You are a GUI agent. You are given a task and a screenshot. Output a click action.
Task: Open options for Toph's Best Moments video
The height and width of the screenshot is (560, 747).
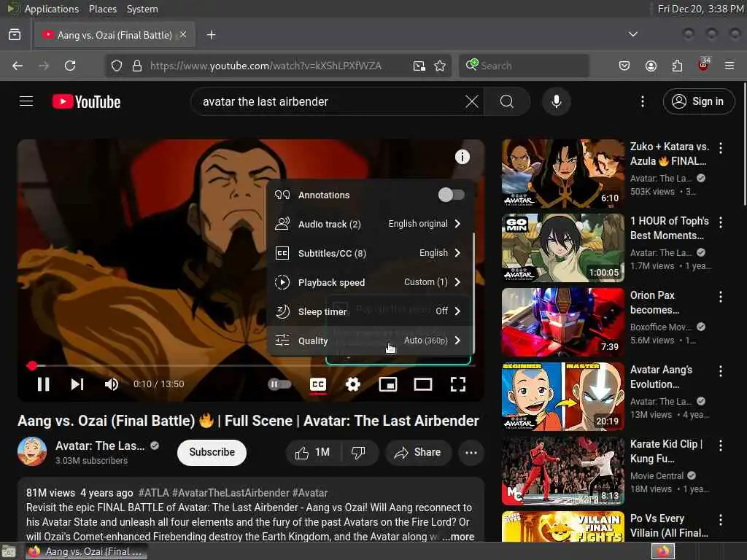click(720, 222)
